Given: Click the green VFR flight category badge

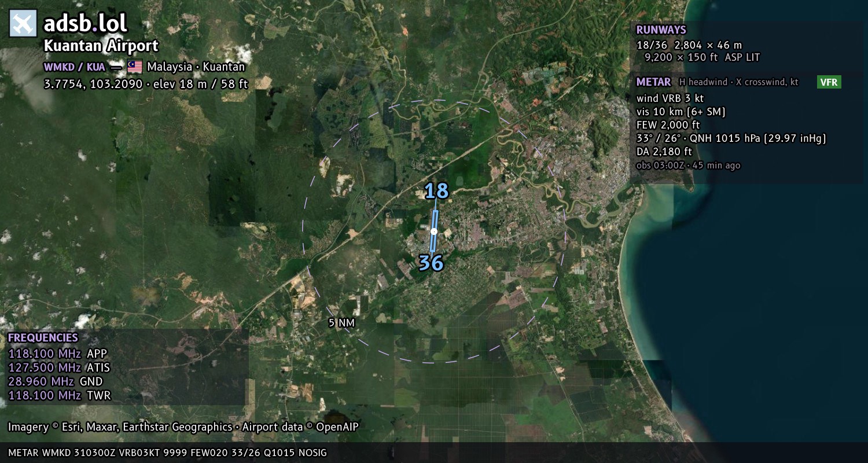Looking at the screenshot, I should [x=829, y=82].
